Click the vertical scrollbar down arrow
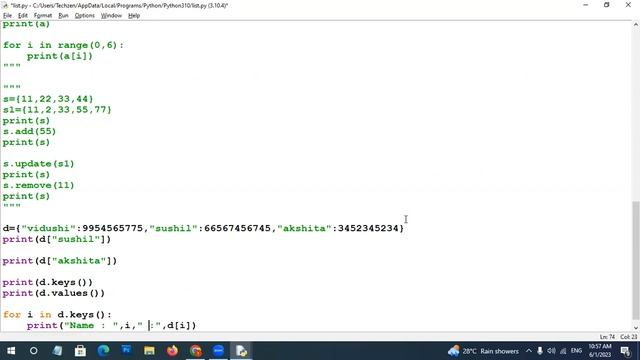Image resolution: width=640 pixels, height=360 pixels. [x=636, y=328]
